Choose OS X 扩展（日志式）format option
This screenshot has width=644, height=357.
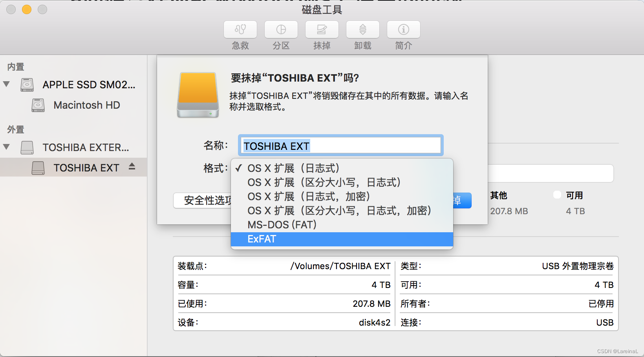pos(342,168)
